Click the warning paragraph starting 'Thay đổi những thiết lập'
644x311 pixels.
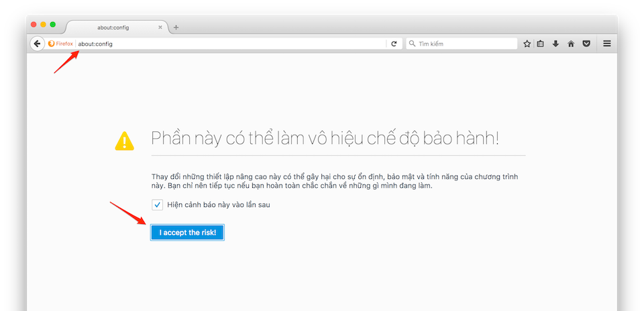[335, 181]
